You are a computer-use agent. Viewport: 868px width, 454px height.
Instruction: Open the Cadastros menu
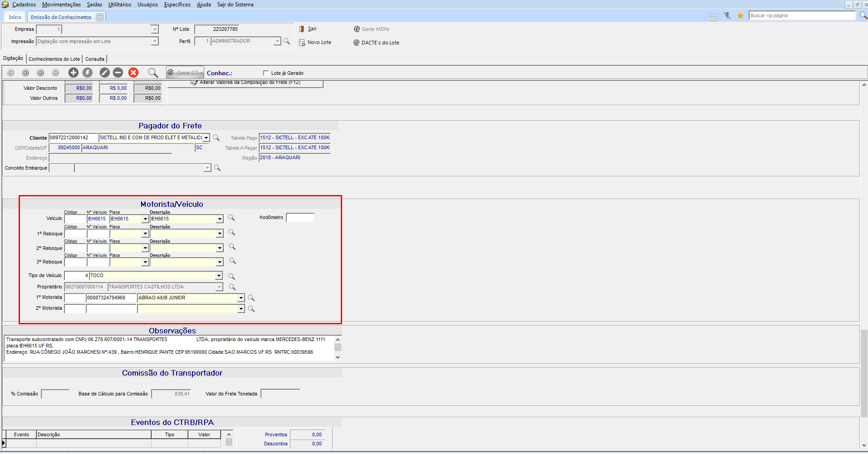tap(24, 5)
